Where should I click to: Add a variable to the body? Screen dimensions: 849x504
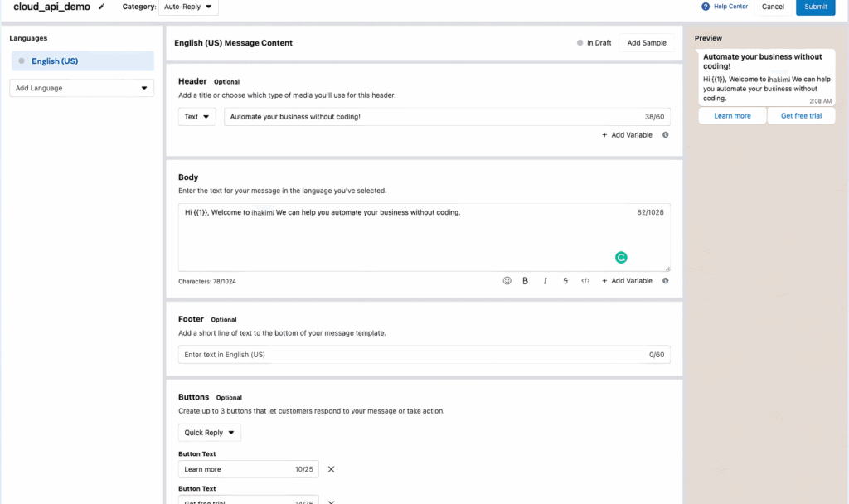click(x=628, y=281)
